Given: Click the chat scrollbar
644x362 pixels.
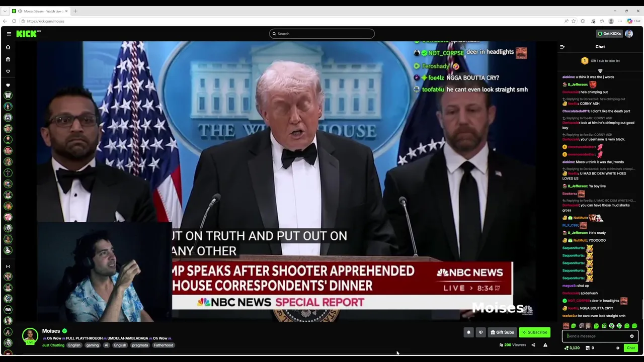Looking at the screenshot, I should coord(642,309).
